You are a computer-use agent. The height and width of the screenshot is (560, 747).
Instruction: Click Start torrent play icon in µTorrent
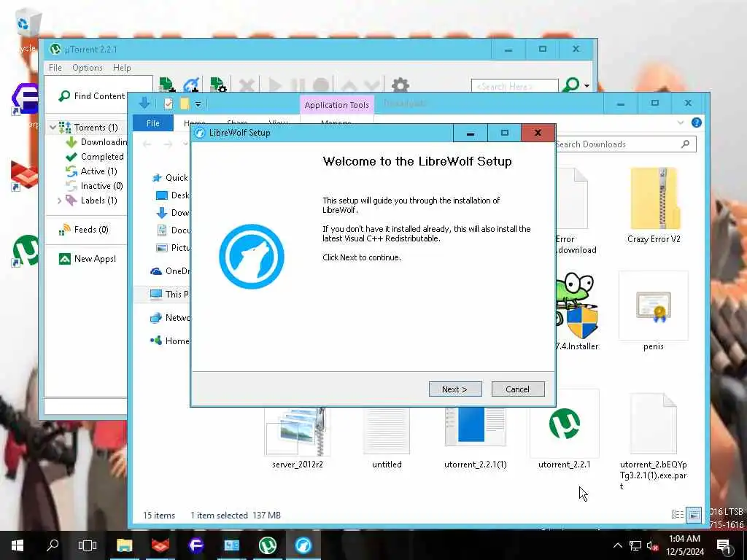pos(275,86)
